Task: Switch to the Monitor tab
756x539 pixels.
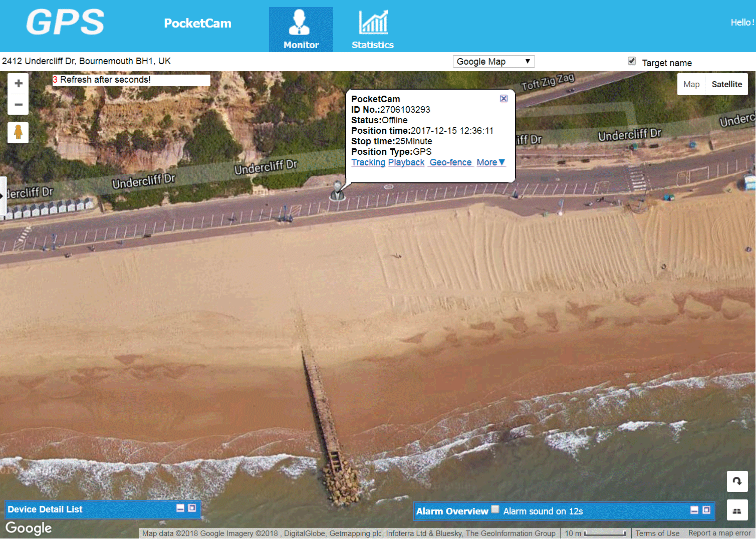Action: click(x=301, y=30)
